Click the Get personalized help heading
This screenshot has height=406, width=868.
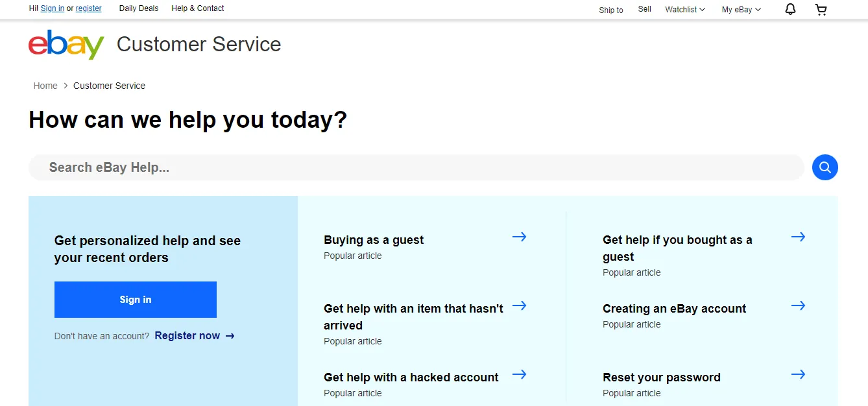pyautogui.click(x=147, y=249)
